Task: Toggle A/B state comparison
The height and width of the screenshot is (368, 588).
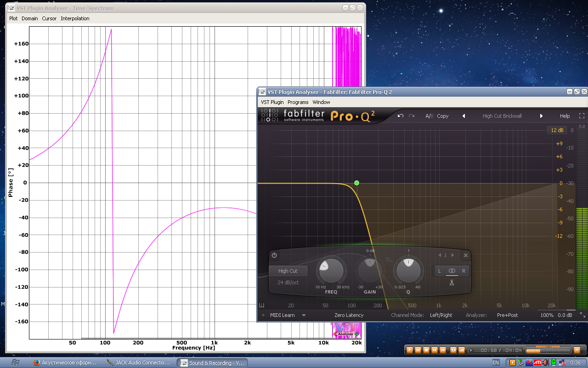Action: [x=429, y=116]
